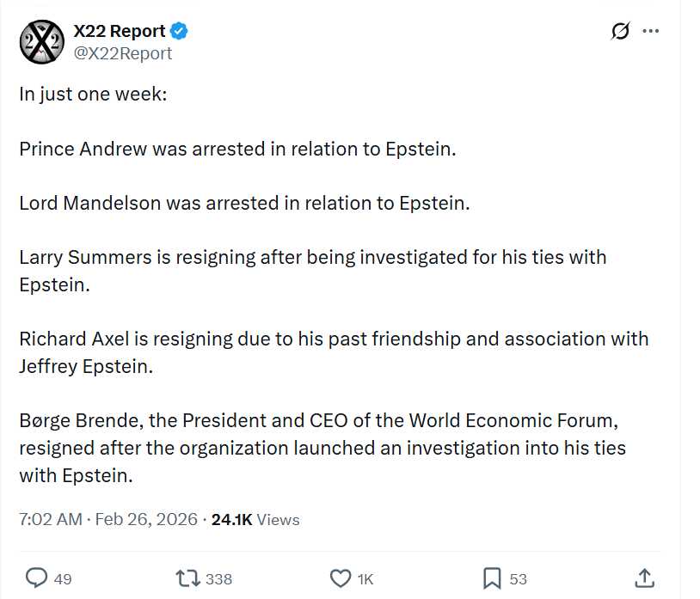Click the reply speech bubble icon
Viewport: 700px width, 599px height.
(x=36, y=578)
